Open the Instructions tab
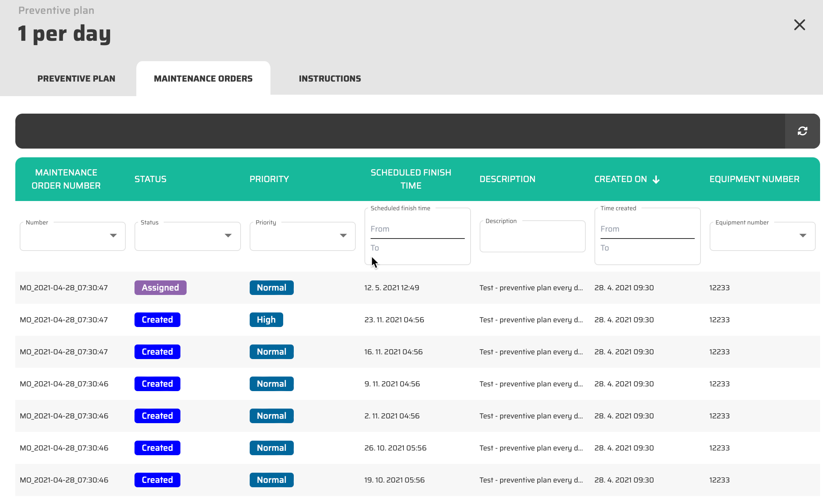Image resolution: width=823 pixels, height=504 pixels. pyautogui.click(x=329, y=79)
